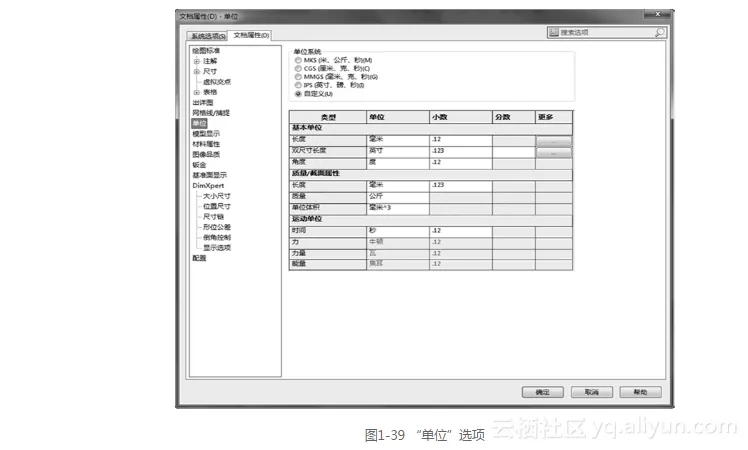Select 注解 in the tree
This screenshot has height=450, width=748.
[210, 61]
